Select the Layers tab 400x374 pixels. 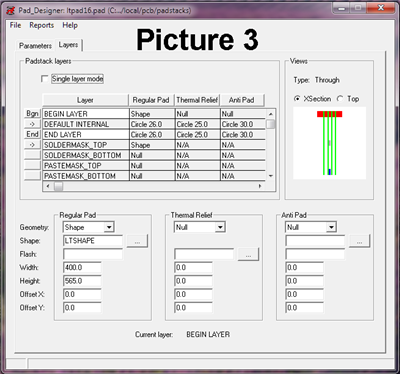pos(68,45)
